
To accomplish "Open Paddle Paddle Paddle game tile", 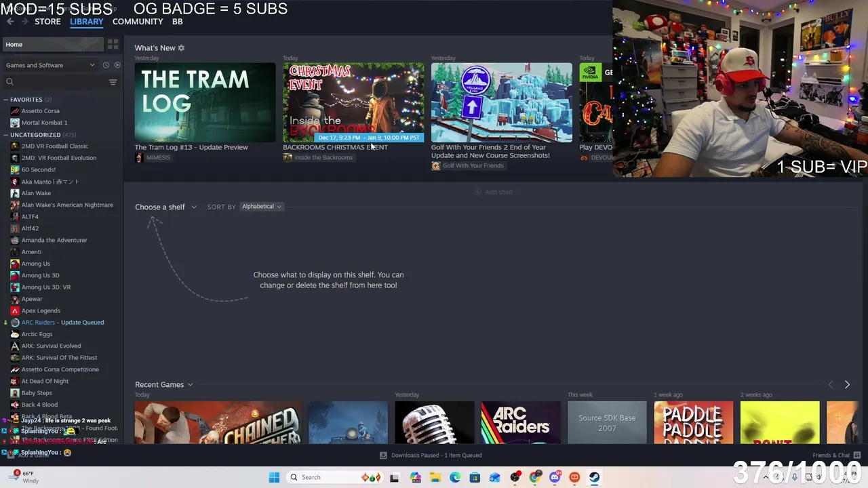I will (693, 423).
